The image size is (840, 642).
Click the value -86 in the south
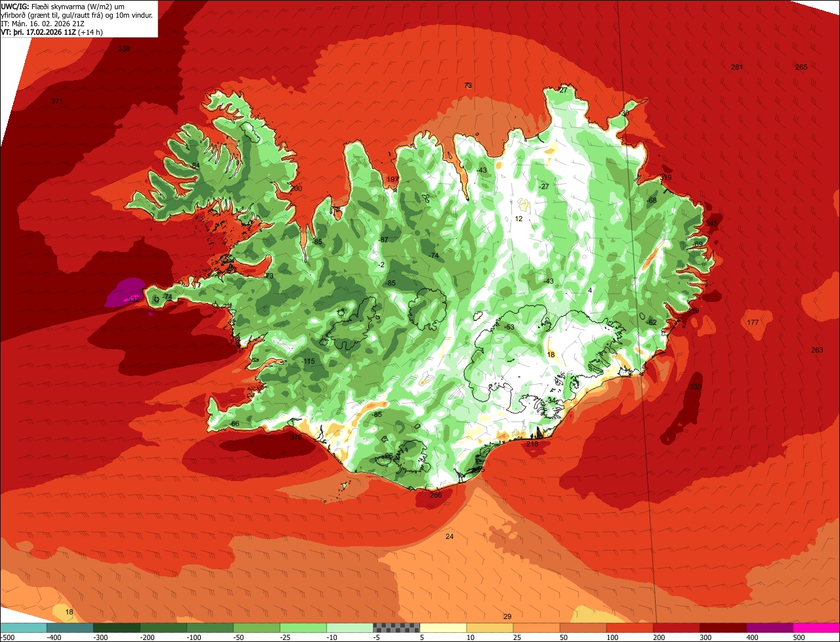pos(388,456)
